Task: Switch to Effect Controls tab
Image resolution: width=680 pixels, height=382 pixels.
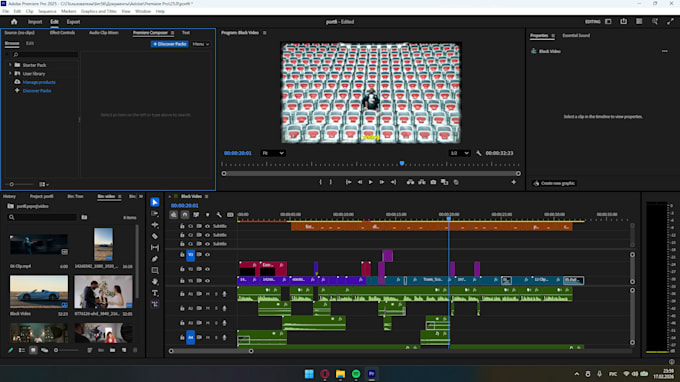Action: tap(62, 33)
